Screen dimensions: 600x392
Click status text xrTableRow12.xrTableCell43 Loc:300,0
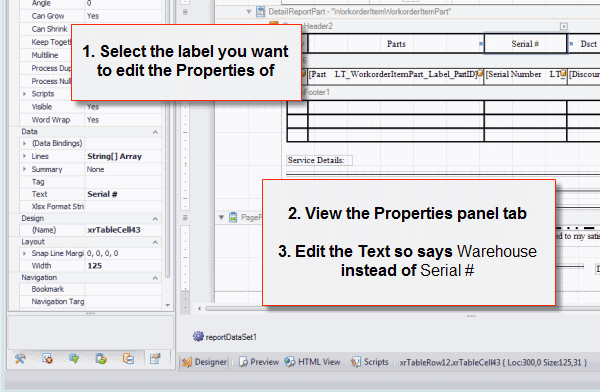[493, 362]
